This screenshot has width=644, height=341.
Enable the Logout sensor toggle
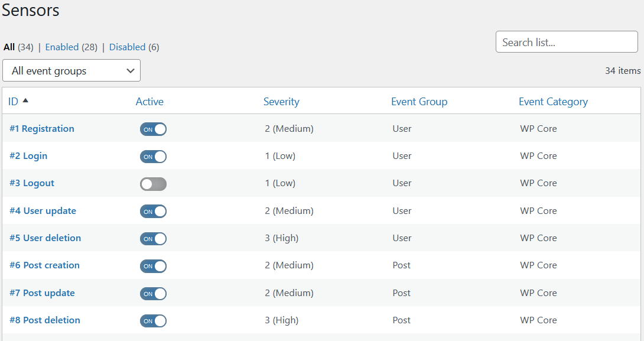153,184
